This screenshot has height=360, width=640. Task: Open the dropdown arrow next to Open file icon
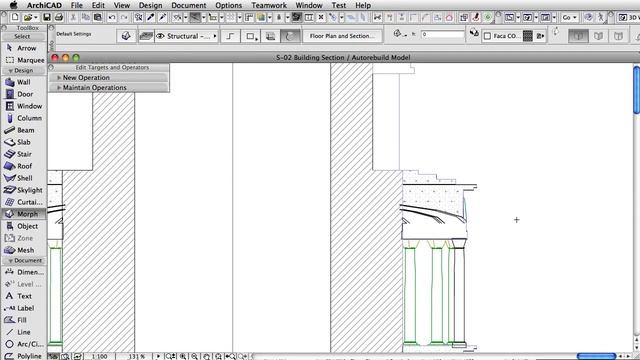click(x=36, y=17)
